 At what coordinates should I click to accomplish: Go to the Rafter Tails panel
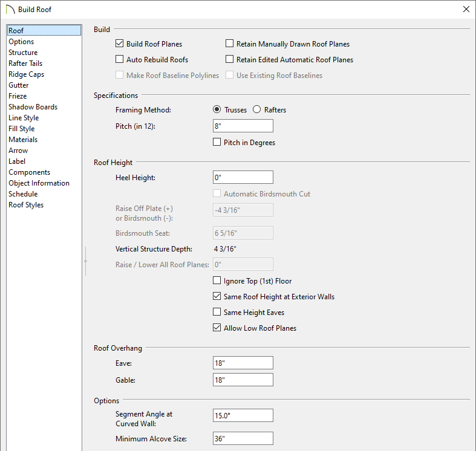25,63
